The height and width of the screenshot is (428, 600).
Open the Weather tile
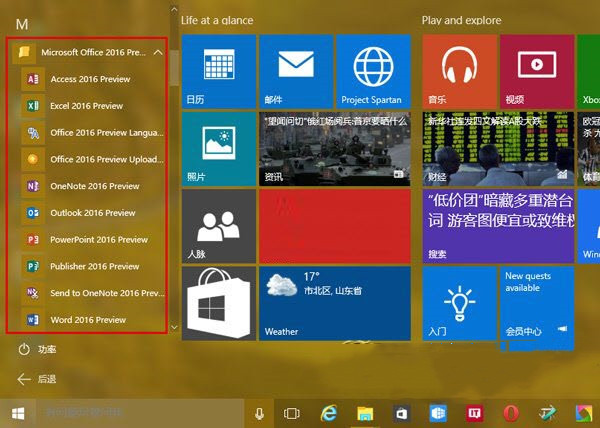coord(335,303)
